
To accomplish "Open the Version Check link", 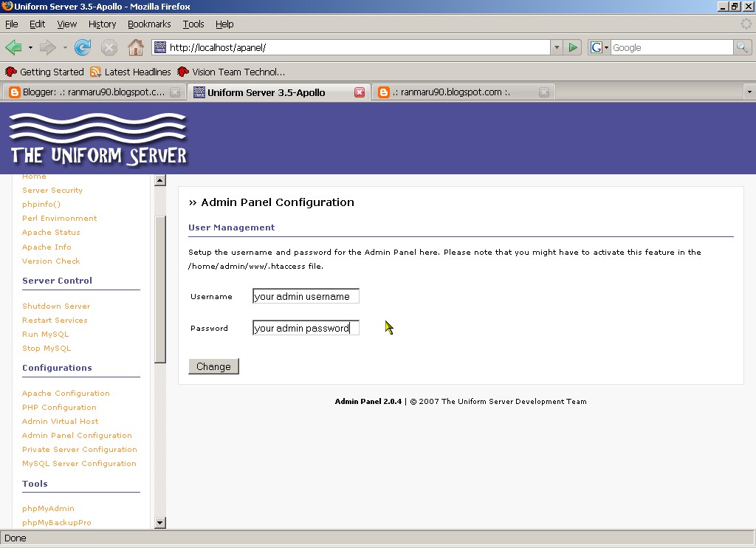I will 51,261.
